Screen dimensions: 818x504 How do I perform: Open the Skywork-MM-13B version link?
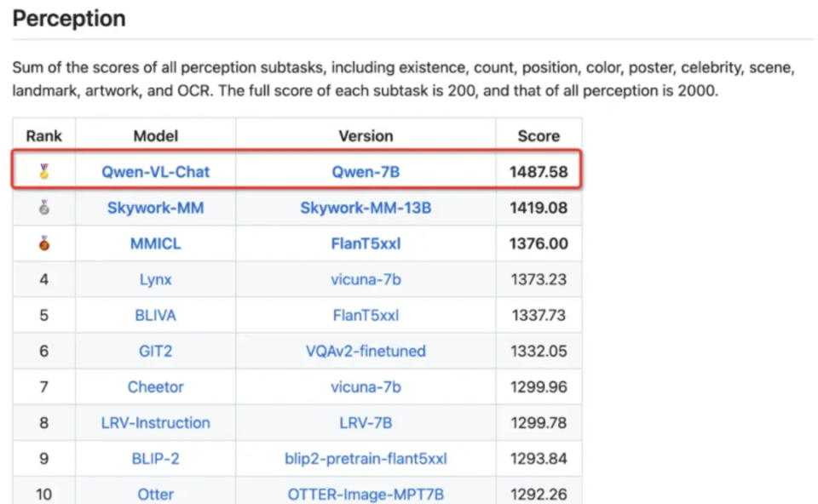(x=366, y=208)
